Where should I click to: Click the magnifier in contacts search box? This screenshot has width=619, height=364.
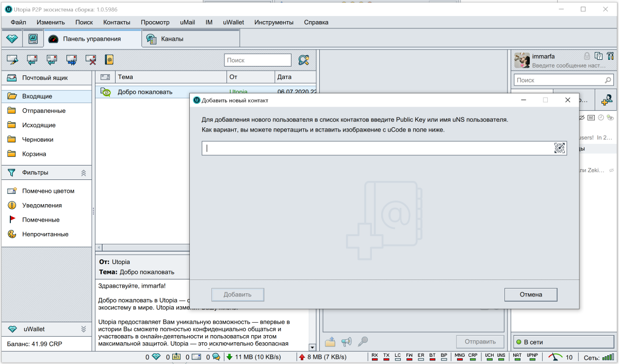[608, 80]
